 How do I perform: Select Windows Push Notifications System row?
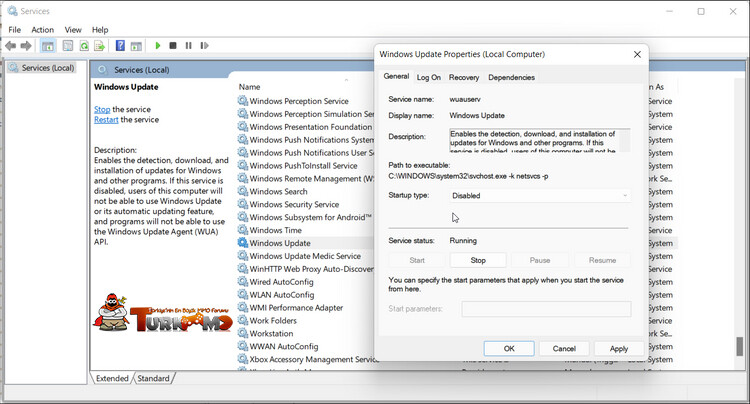tap(305, 140)
